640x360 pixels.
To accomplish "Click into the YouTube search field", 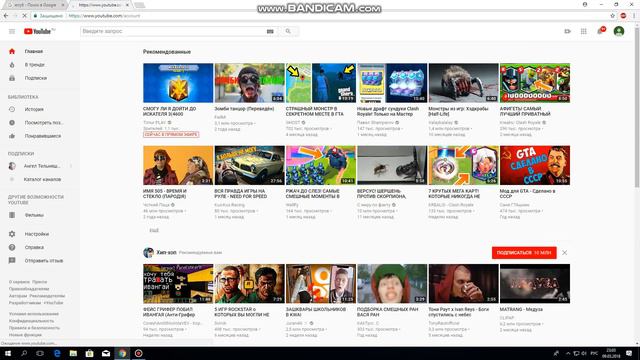I will tap(173, 31).
